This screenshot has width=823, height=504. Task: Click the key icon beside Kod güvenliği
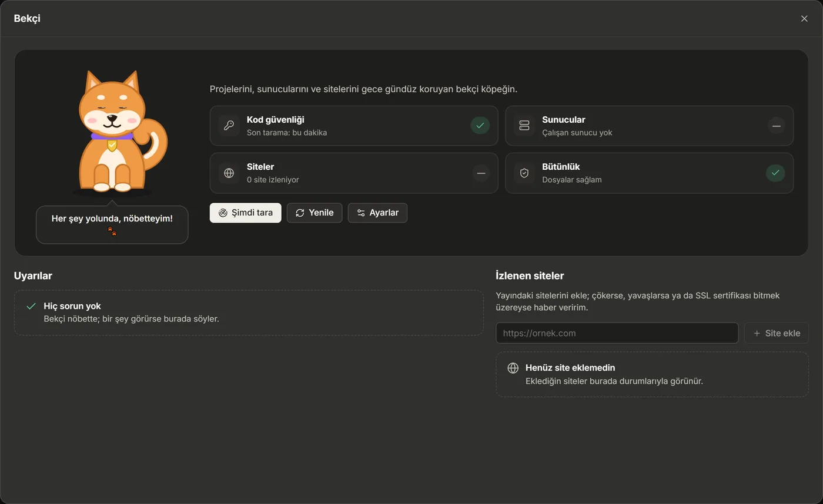229,126
